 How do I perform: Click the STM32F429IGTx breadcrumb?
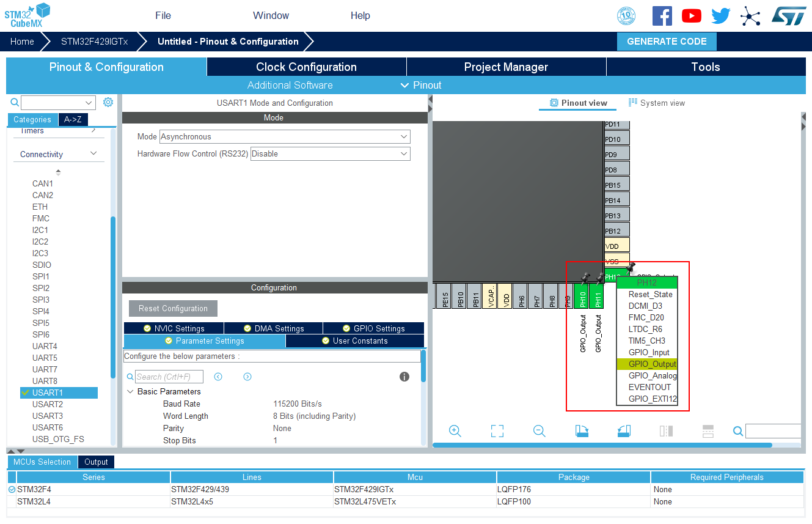pyautogui.click(x=95, y=42)
